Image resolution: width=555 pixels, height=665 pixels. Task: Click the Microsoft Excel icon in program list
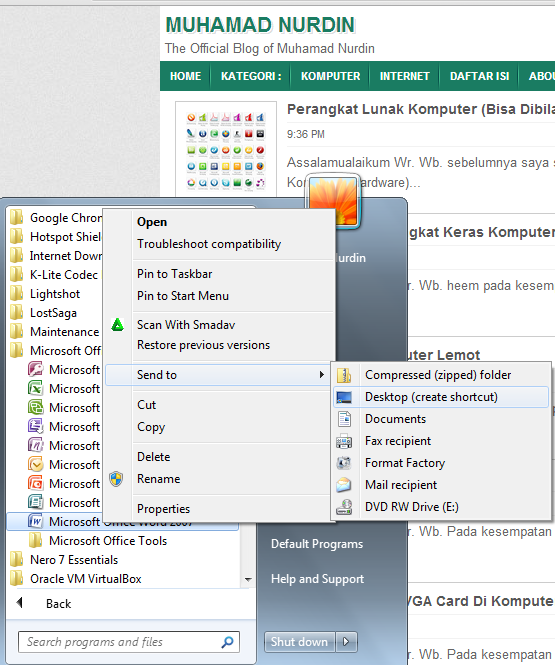[x=35, y=388]
